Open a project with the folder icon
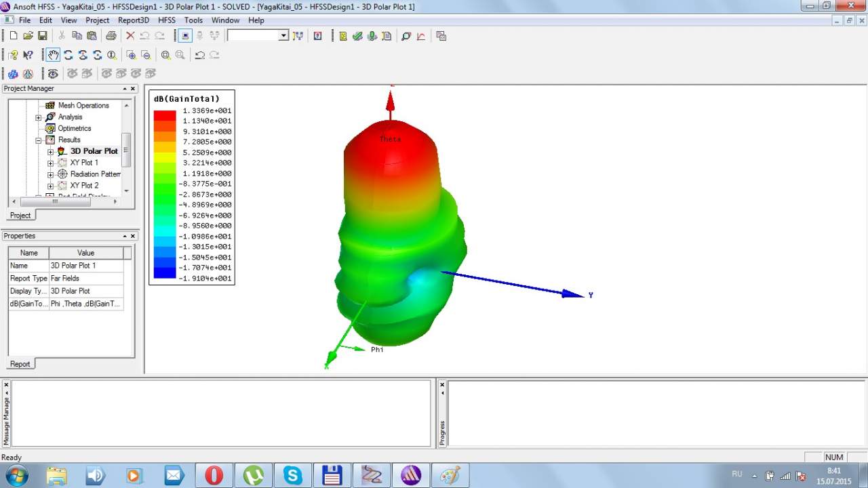The image size is (868, 488). [28, 36]
